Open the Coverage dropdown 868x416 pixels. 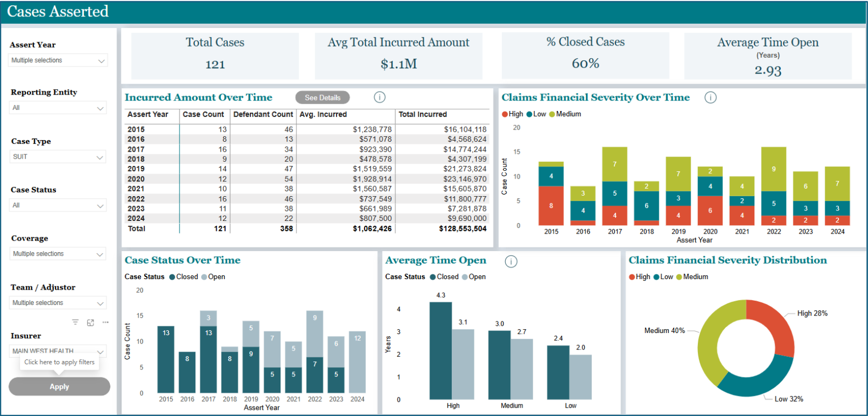click(58, 254)
